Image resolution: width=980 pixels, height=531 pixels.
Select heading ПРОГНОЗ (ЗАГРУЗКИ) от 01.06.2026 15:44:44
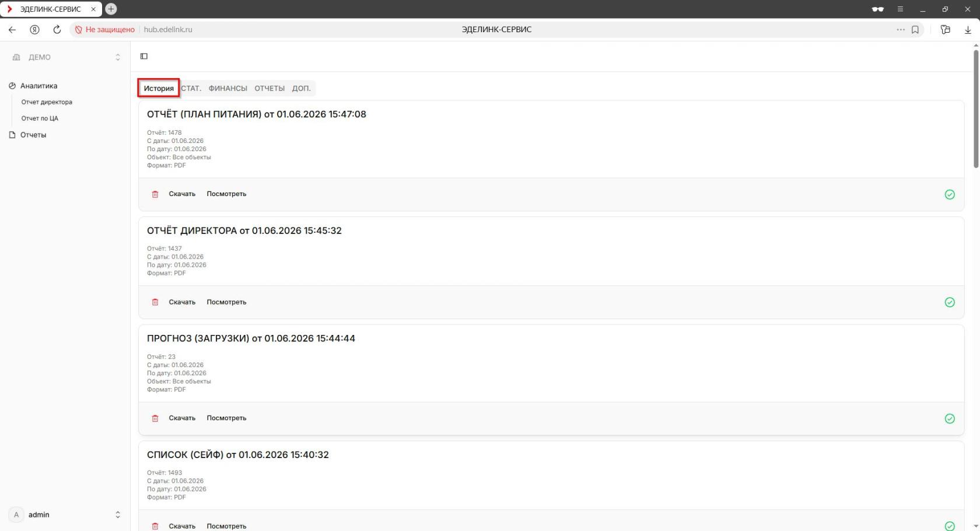click(251, 338)
